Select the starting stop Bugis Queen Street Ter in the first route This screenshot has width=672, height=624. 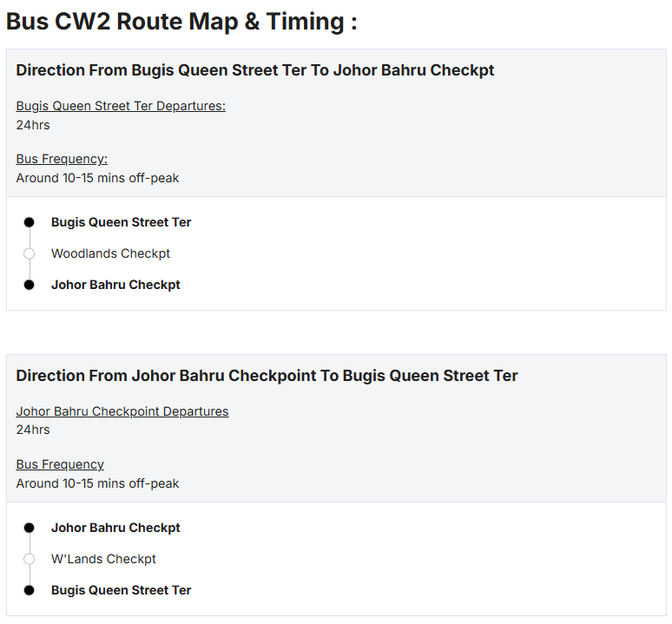point(122,222)
